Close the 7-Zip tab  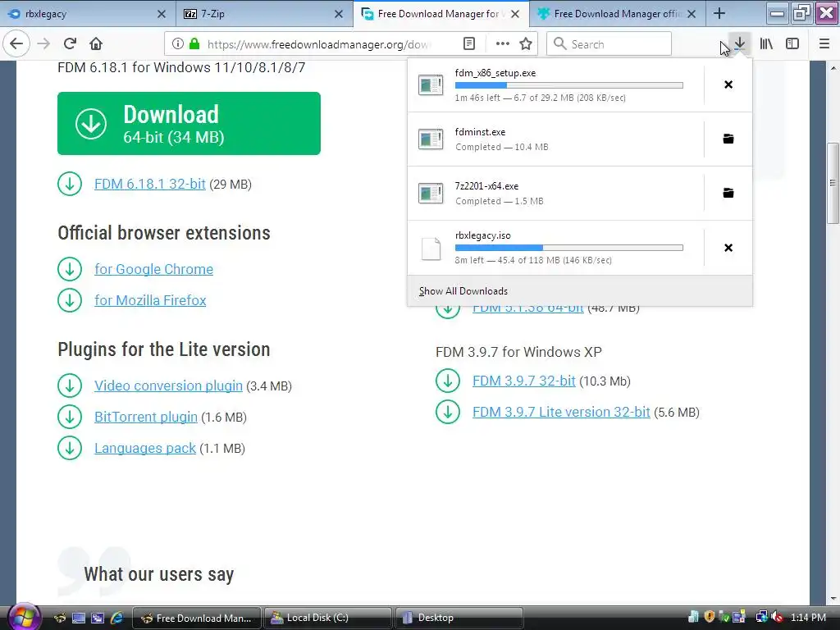(339, 14)
